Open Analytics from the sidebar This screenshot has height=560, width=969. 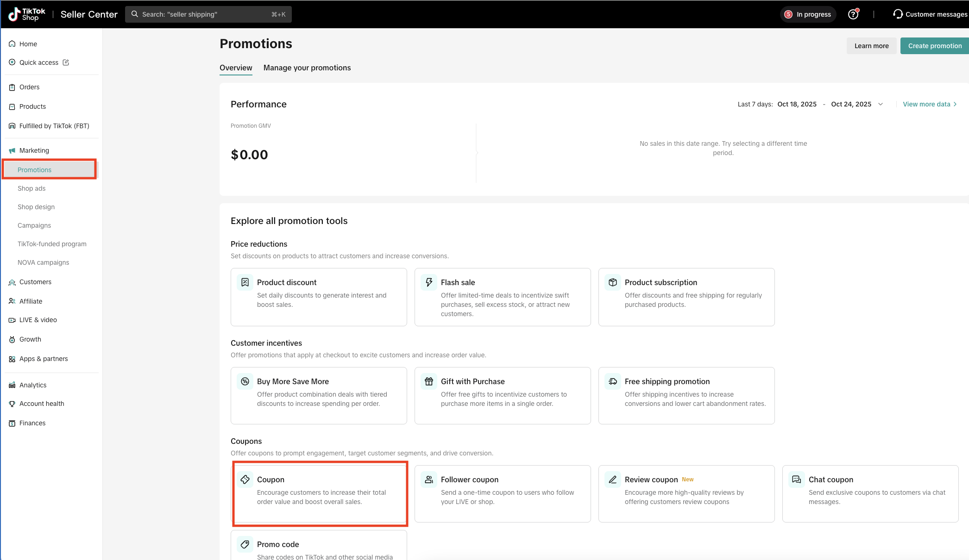point(33,385)
